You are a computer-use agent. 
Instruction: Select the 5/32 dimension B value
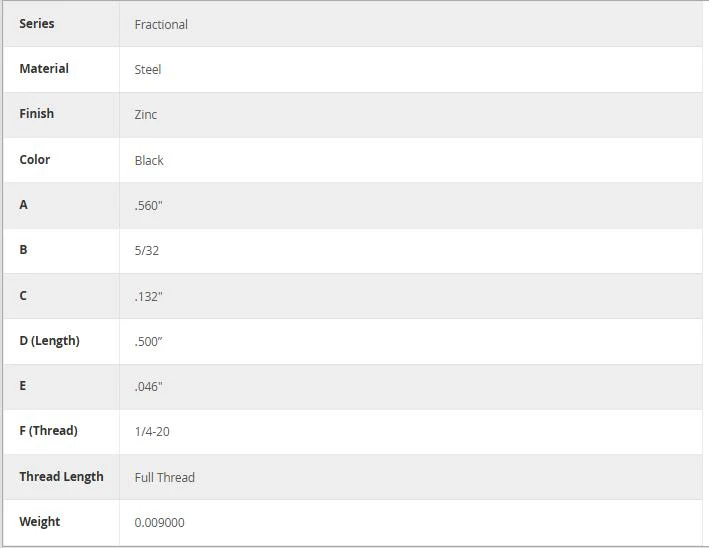(147, 250)
